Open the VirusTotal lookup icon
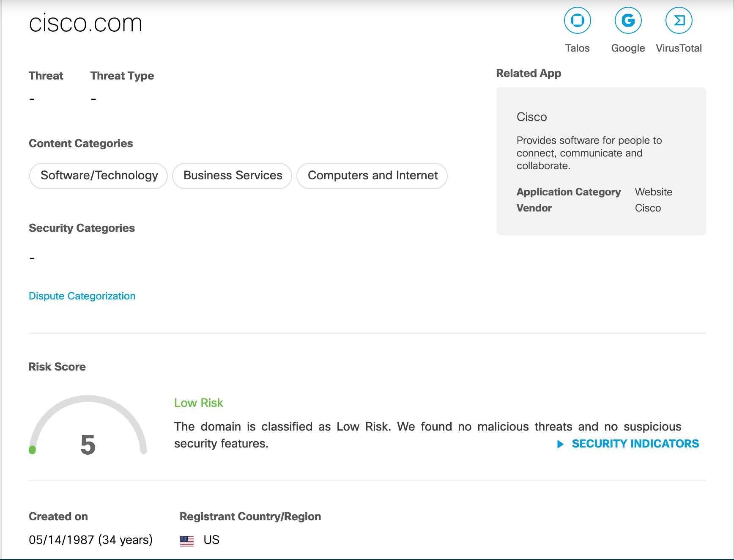This screenshot has height=560, width=734. coord(679,20)
